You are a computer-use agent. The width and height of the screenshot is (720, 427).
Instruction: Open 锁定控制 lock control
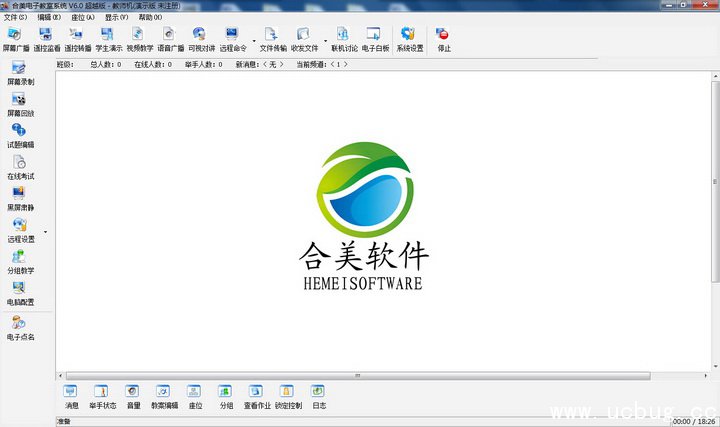(288, 397)
